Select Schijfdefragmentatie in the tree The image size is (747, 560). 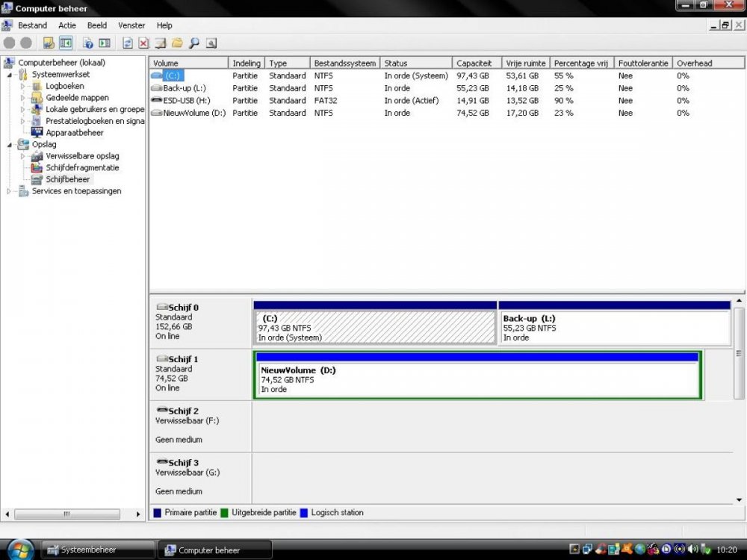[x=82, y=168]
